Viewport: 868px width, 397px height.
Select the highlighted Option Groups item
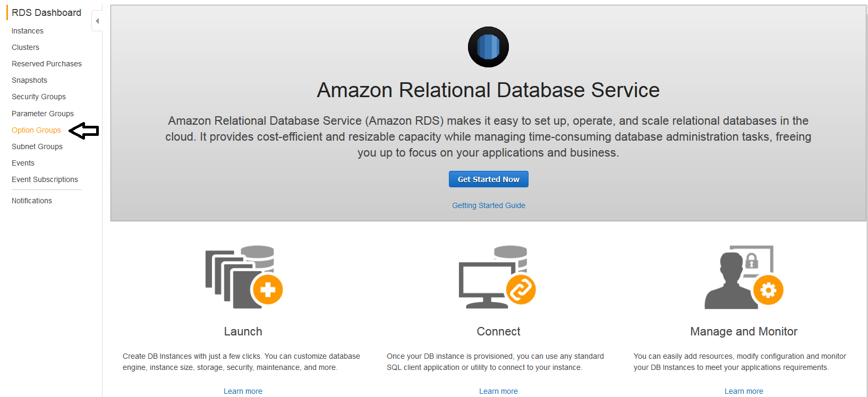[x=36, y=130]
